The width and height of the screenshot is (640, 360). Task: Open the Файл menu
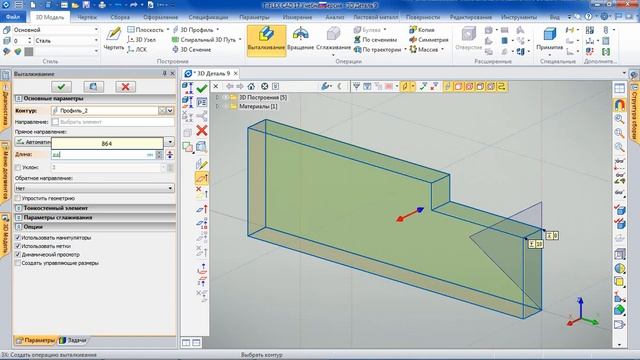tap(13, 17)
